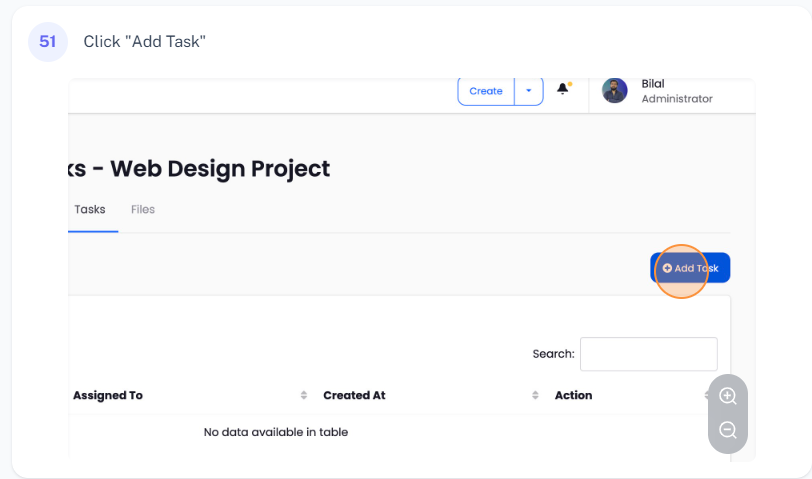Image resolution: width=812 pixels, height=479 pixels.
Task: Click the step instruction text Click "Add Task"
Action: [144, 41]
